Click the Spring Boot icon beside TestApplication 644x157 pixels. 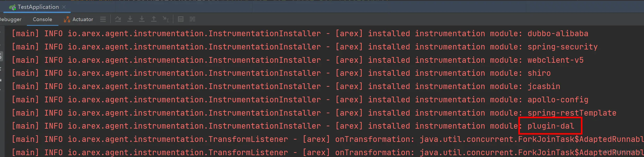tap(12, 7)
